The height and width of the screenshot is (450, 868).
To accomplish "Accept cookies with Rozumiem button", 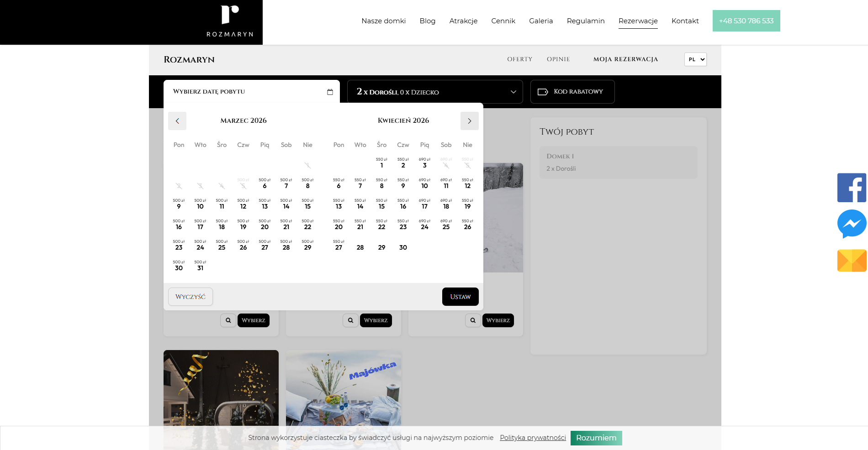I will click(x=596, y=438).
